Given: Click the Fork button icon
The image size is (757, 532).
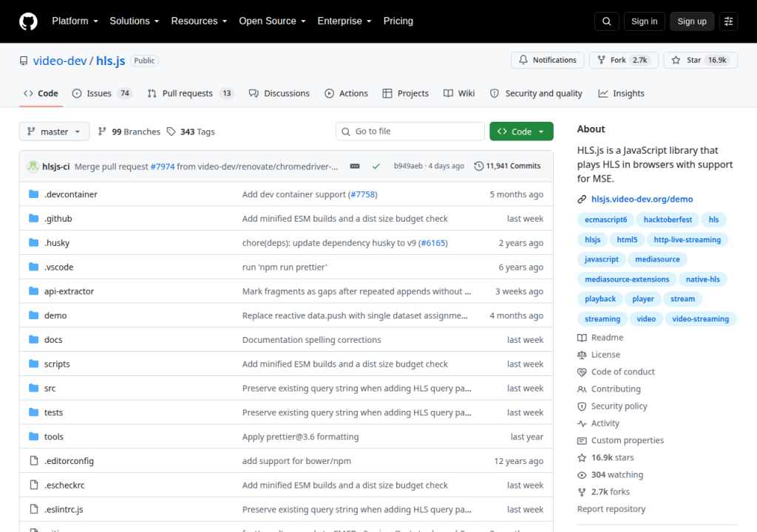Looking at the screenshot, I should pos(601,60).
